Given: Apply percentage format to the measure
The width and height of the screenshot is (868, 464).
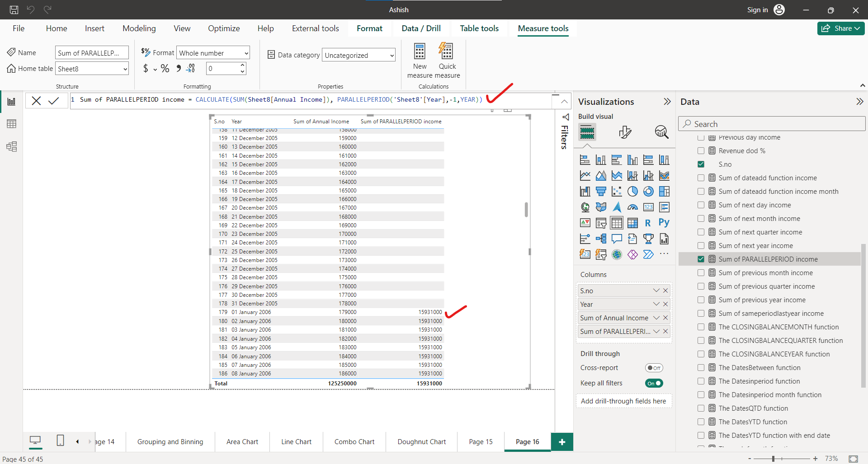Looking at the screenshot, I should (x=165, y=68).
